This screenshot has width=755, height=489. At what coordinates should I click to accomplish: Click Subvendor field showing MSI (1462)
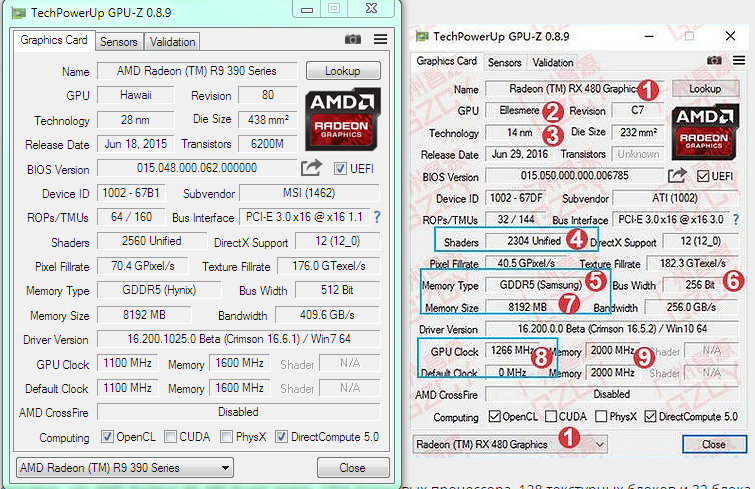click(x=309, y=193)
